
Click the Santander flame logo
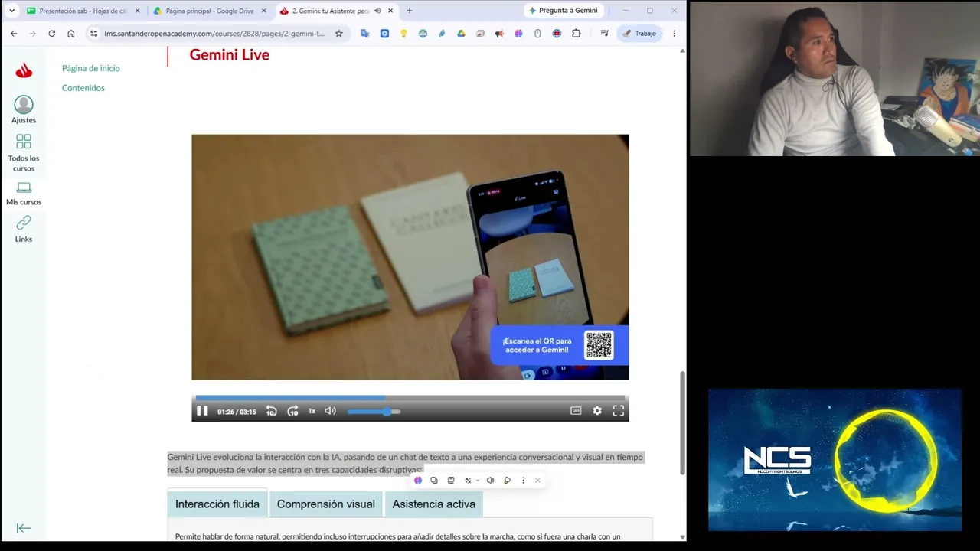(24, 70)
